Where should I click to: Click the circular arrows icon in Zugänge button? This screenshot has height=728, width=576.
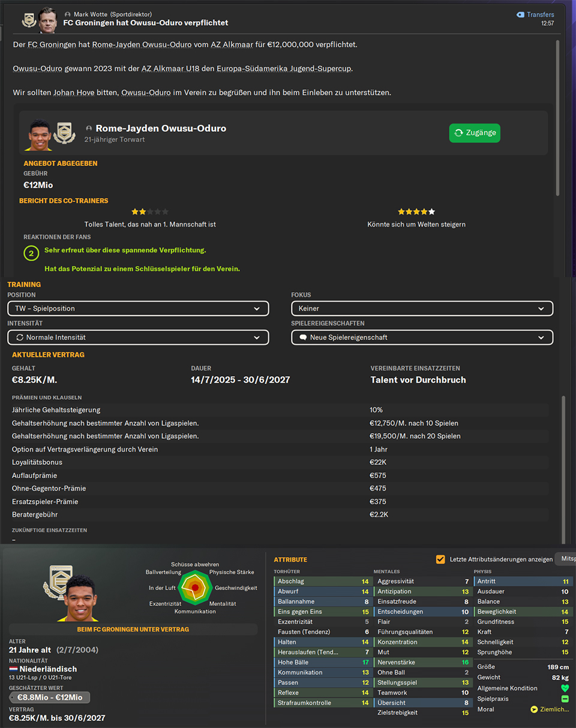[459, 133]
